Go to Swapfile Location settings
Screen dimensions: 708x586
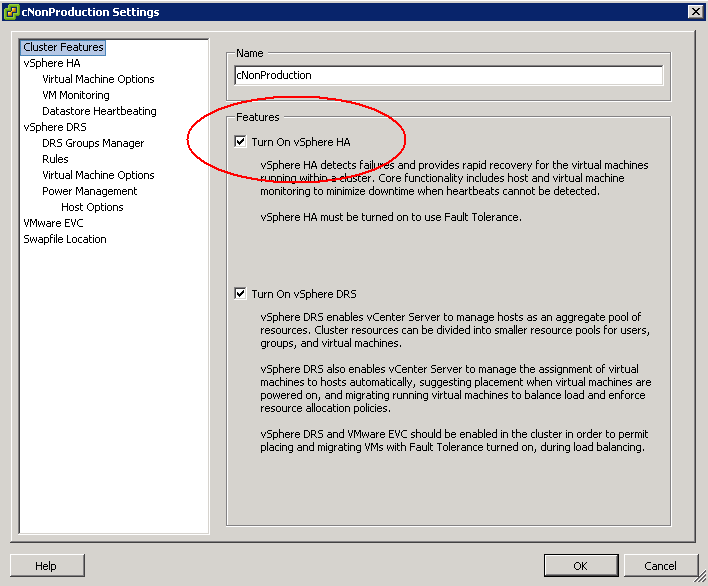click(65, 239)
